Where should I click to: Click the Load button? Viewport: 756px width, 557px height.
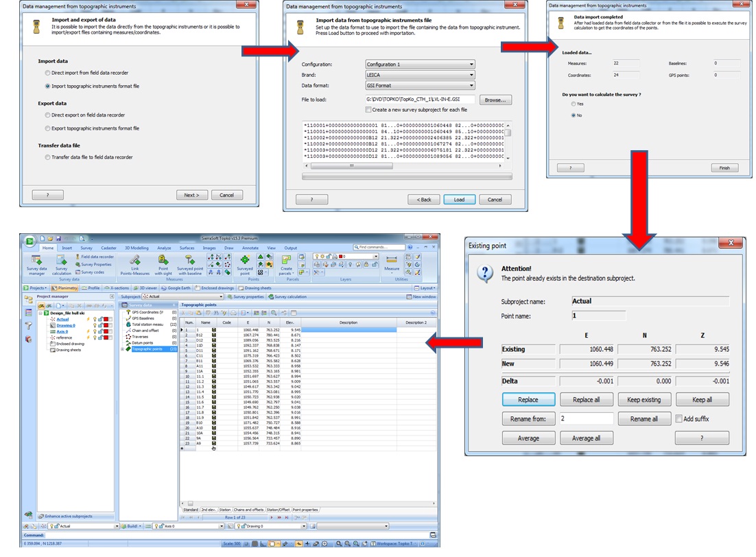[x=460, y=199]
